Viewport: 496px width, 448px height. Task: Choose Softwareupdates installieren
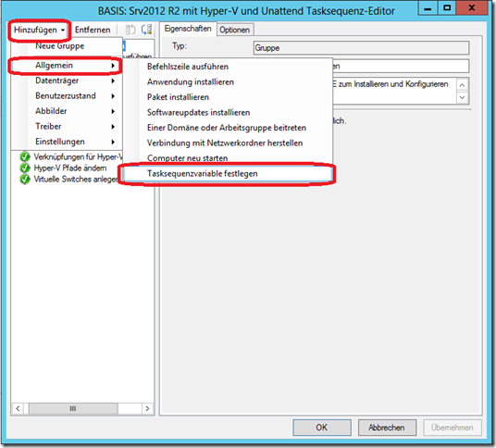pyautogui.click(x=228, y=112)
